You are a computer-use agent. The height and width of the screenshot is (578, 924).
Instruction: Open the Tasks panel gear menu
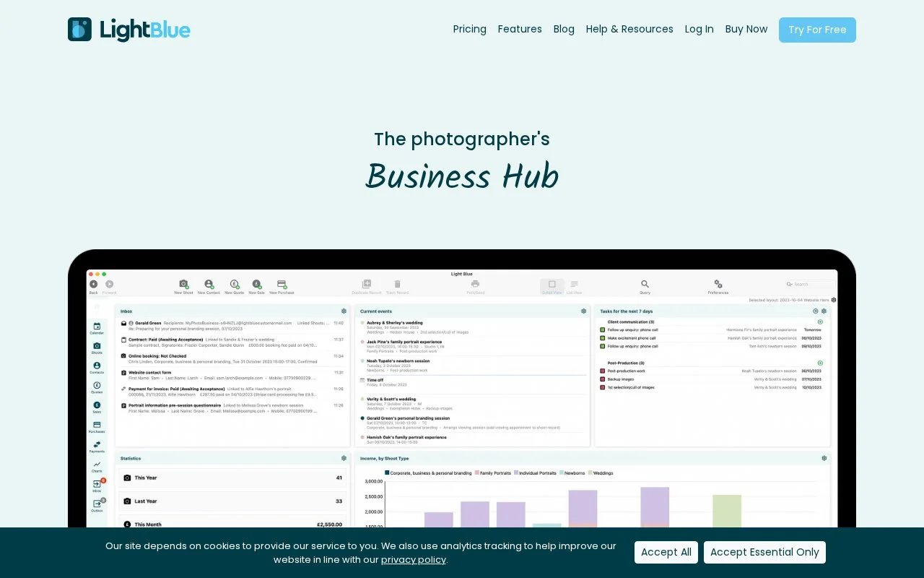(824, 311)
